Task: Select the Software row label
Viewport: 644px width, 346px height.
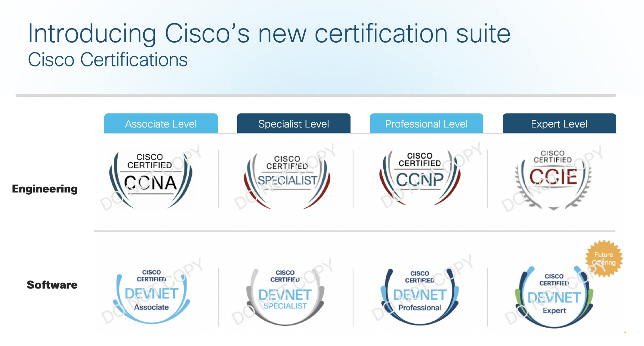Action: 52,285
